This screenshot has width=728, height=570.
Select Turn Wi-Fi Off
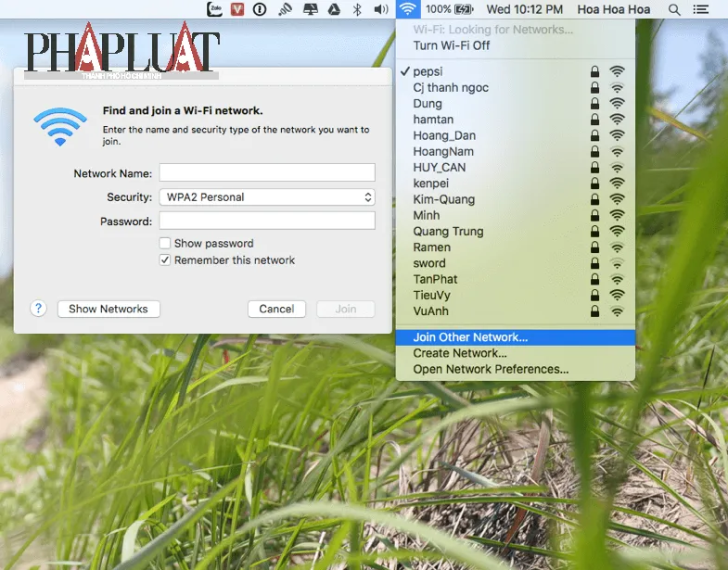pos(452,45)
